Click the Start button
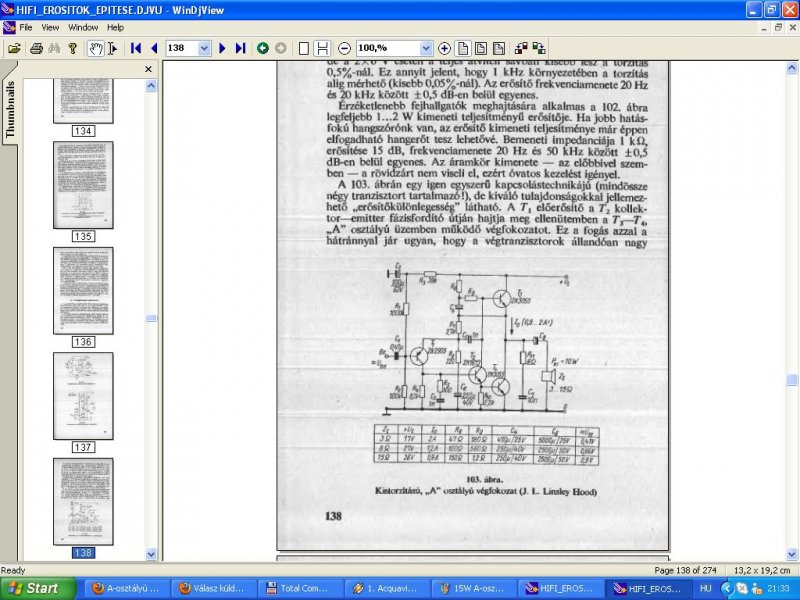The width and height of the screenshot is (800, 600). tap(38, 588)
